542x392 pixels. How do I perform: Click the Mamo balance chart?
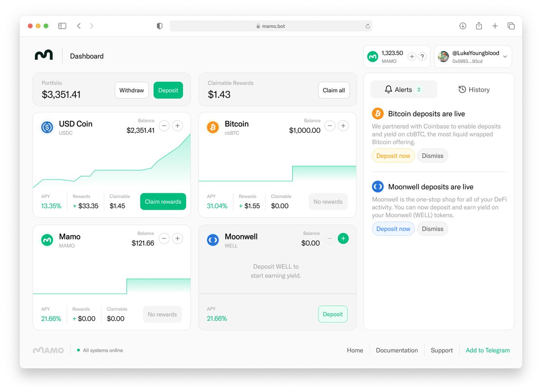(x=112, y=286)
